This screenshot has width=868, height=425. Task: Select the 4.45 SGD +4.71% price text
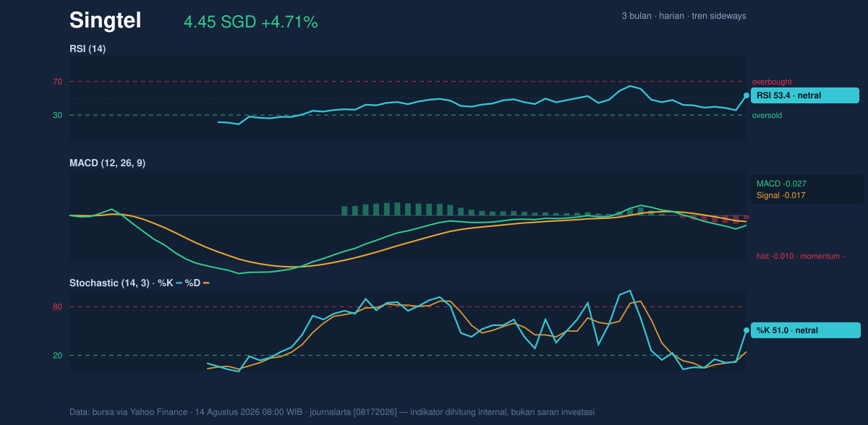click(x=250, y=22)
